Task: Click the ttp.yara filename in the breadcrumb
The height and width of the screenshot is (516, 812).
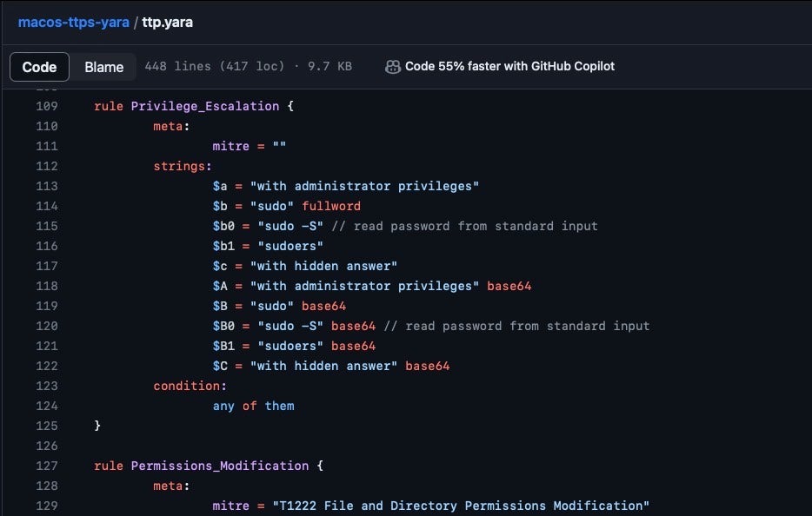Action: click(168, 22)
